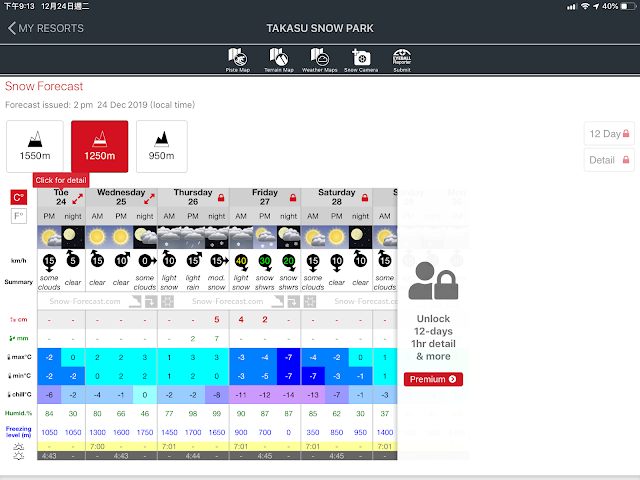640x480 pixels.
Task: Tap the lock icon on Friday 27
Action: (293, 198)
